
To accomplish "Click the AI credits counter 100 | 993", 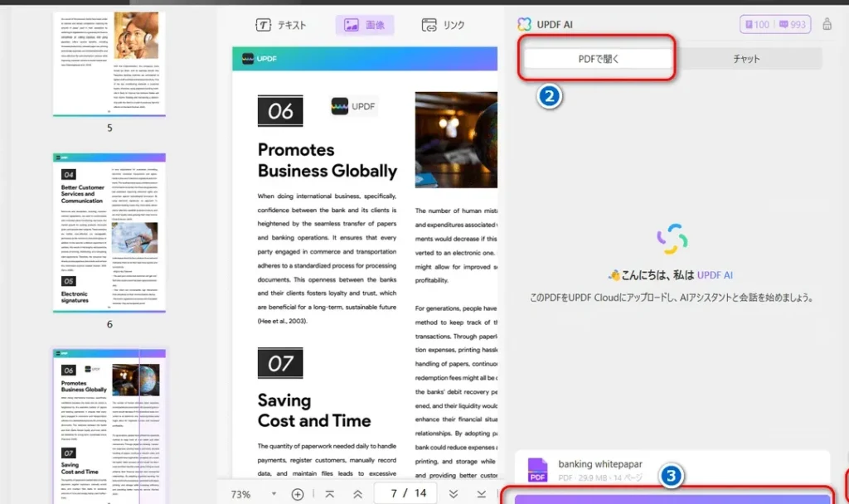I will click(x=774, y=25).
